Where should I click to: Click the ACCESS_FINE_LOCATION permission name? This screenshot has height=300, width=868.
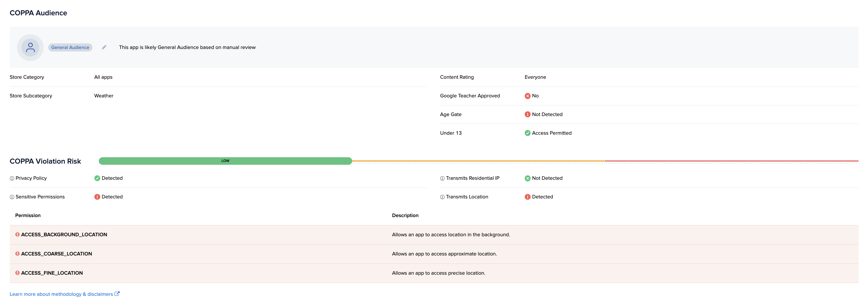click(x=52, y=273)
